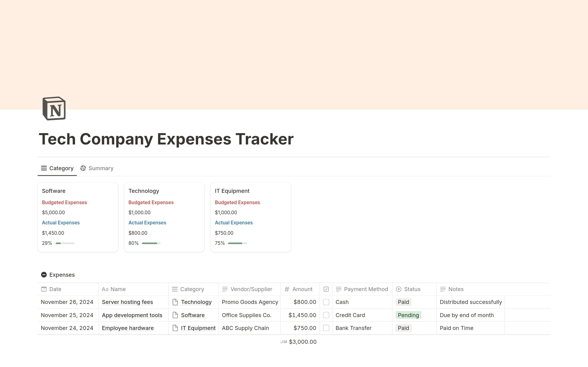Click the Pending status tag
This screenshot has width=588, height=367.
pos(408,315)
